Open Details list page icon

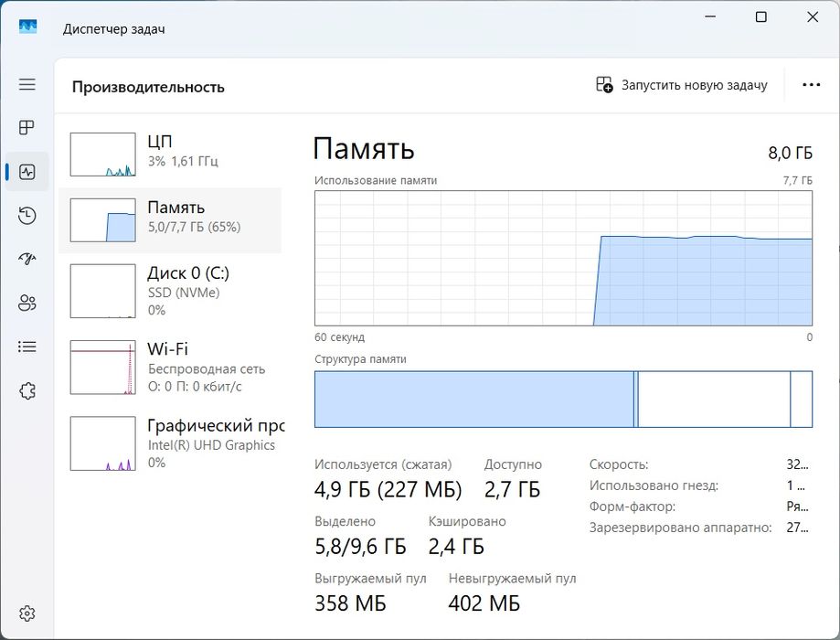pos(27,347)
